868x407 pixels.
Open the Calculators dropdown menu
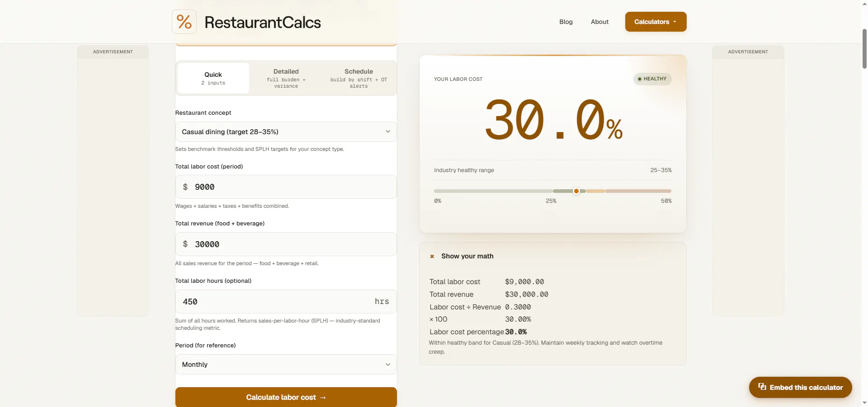[656, 22]
